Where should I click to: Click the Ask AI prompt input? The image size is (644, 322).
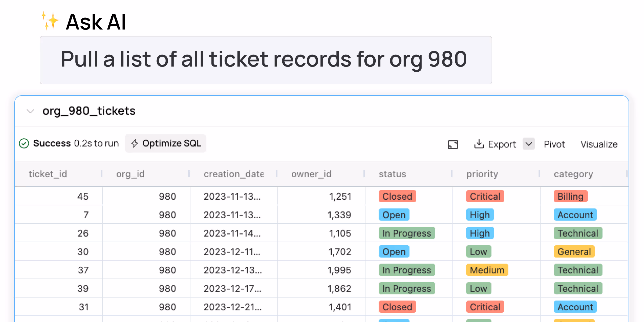click(x=266, y=60)
